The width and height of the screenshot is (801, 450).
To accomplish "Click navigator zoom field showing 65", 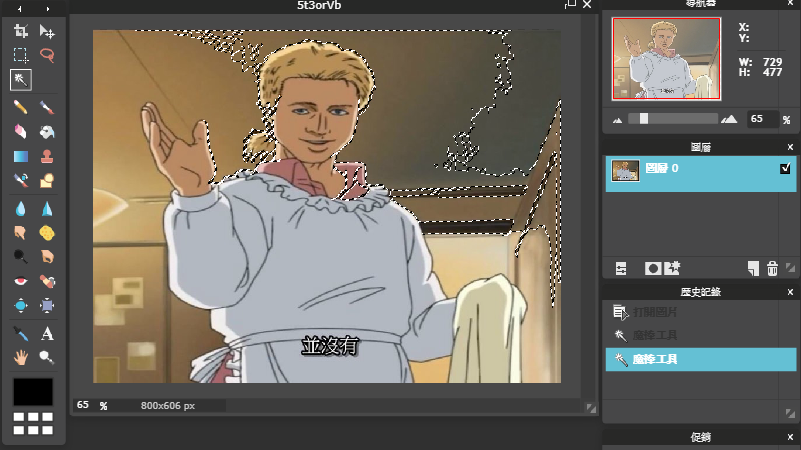I will [x=763, y=119].
